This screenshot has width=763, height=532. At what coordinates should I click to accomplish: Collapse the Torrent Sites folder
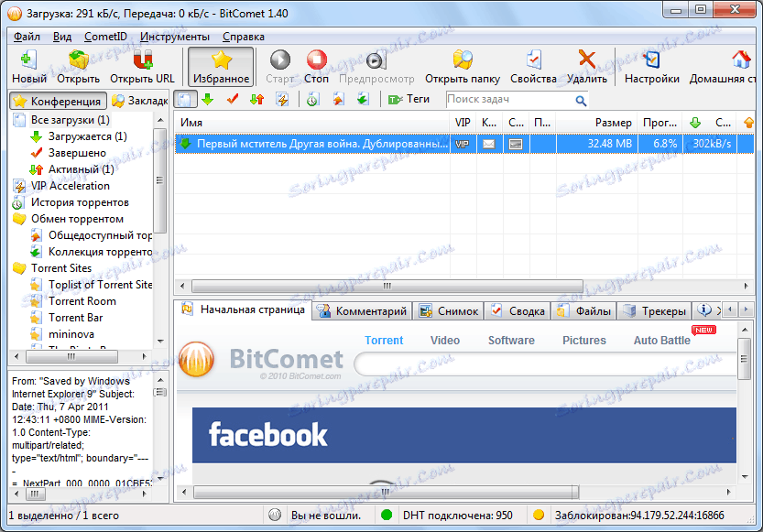point(61,268)
